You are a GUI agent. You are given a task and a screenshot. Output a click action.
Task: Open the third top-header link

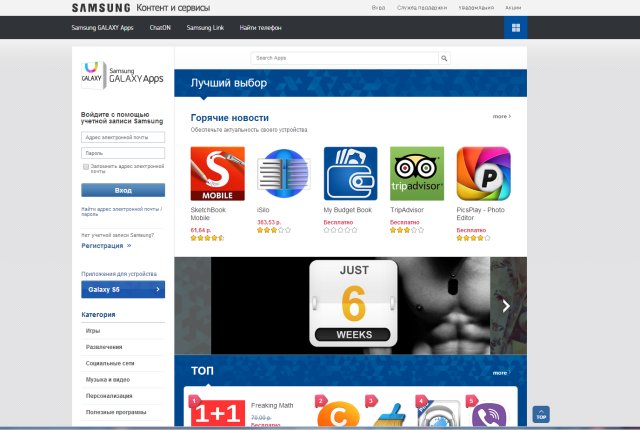point(476,8)
